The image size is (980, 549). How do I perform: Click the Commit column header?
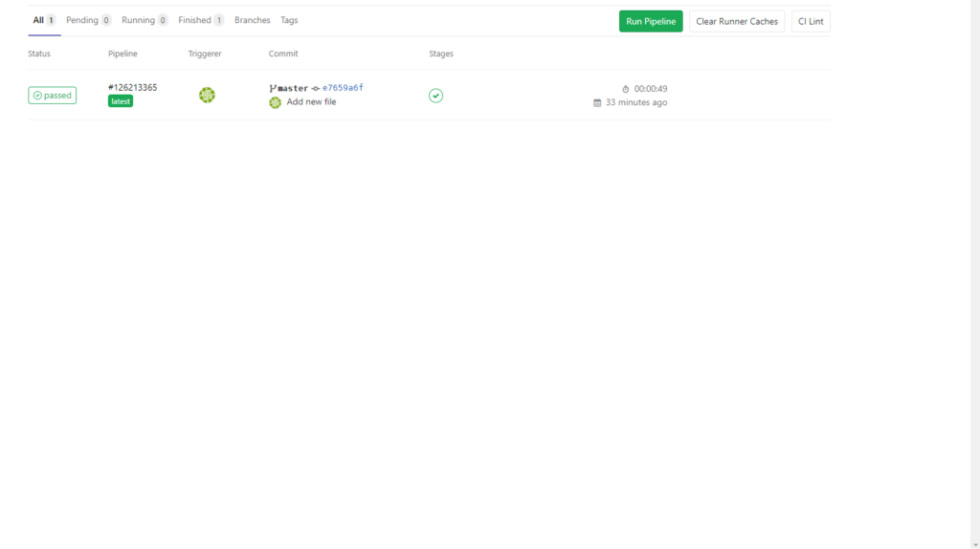pyautogui.click(x=283, y=54)
